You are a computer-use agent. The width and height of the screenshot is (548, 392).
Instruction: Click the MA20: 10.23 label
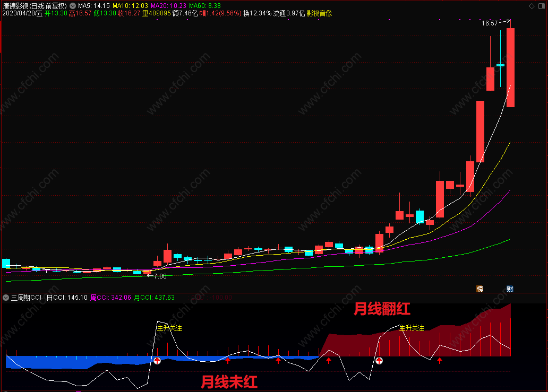[168, 6]
